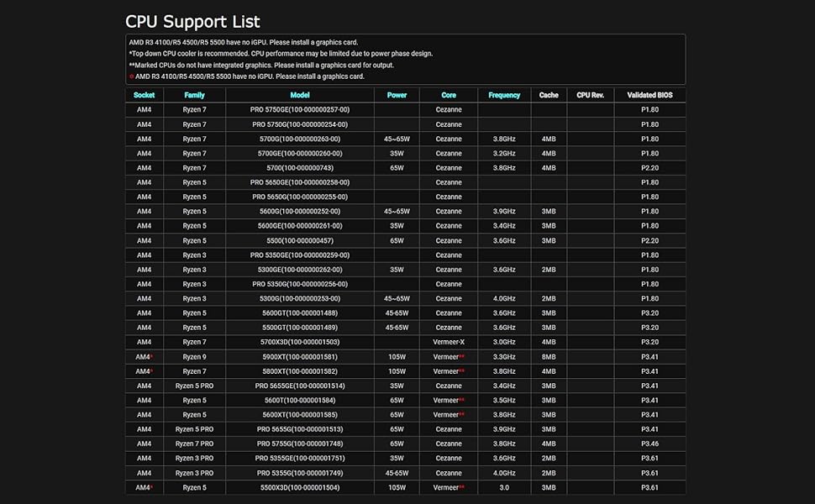
Task: Sort by the Socket column header
Action: pos(144,95)
